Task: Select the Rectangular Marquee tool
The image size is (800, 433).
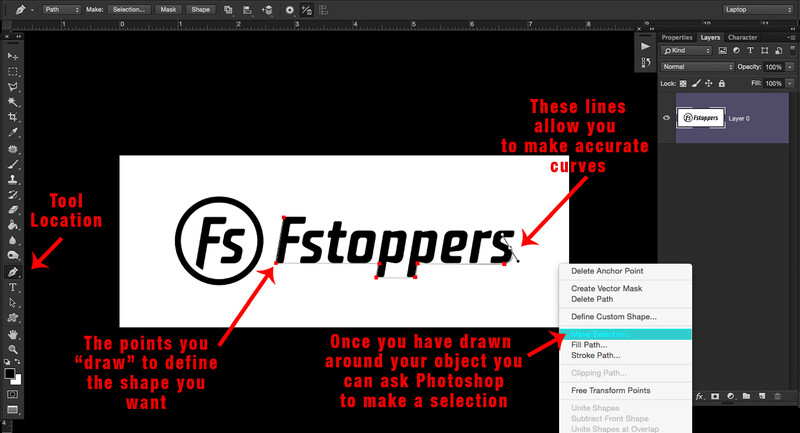Action: pyautogui.click(x=13, y=71)
